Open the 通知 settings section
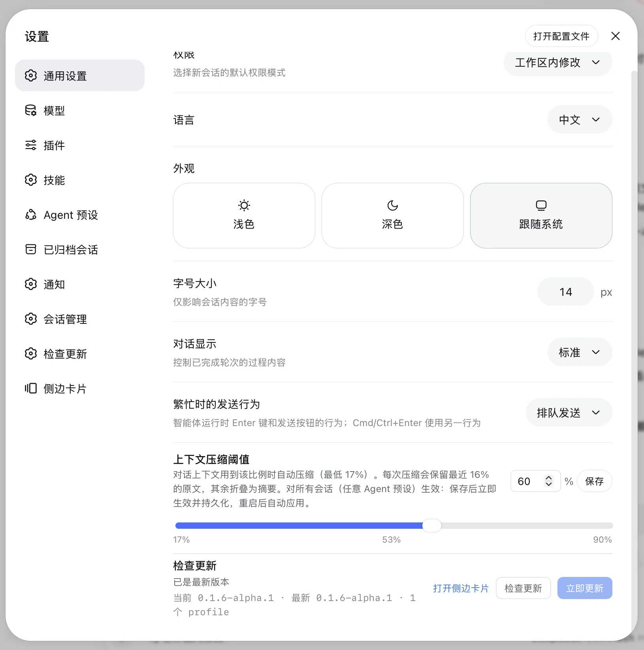 click(x=80, y=284)
